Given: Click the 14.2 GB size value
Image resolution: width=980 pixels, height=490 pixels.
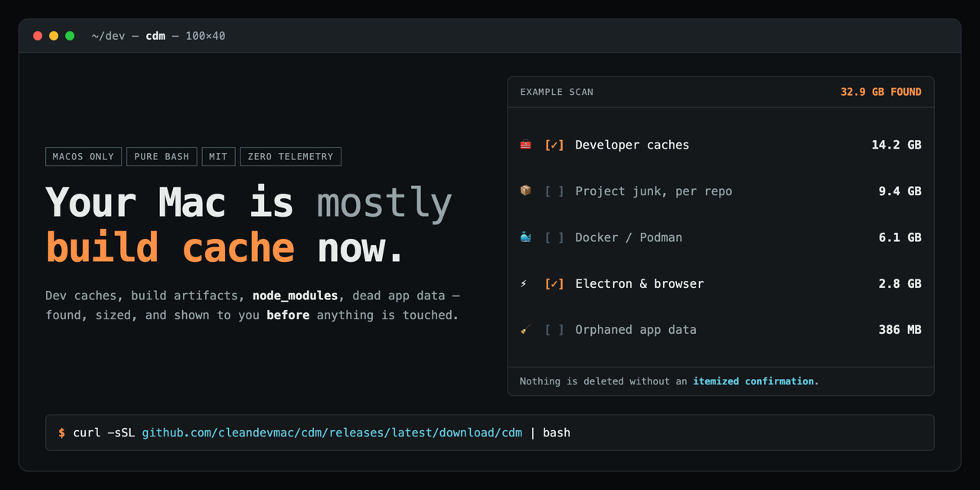Looking at the screenshot, I should (897, 145).
